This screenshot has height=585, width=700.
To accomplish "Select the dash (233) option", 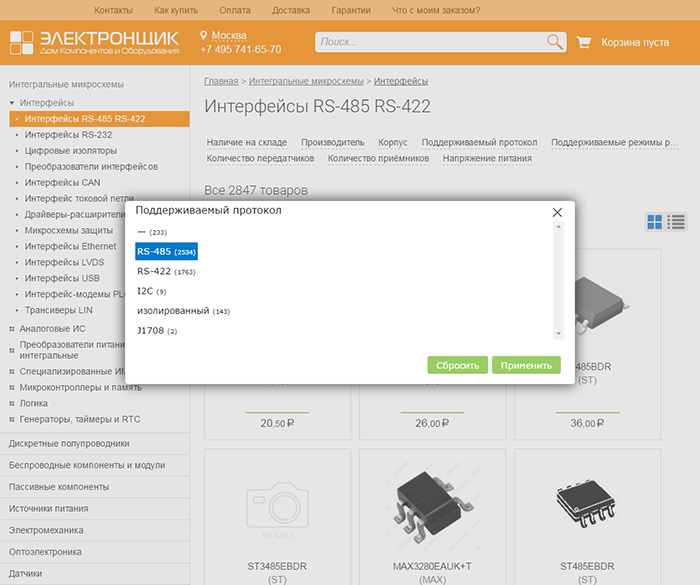I will [x=152, y=232].
